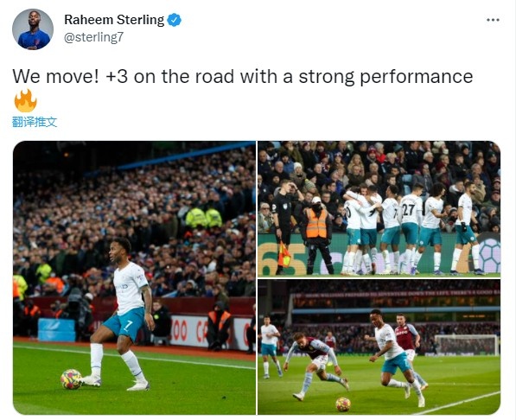Viewport: 516px width, 420px height.
Task: Click the Raheem Sterling display name
Action: click(114, 20)
